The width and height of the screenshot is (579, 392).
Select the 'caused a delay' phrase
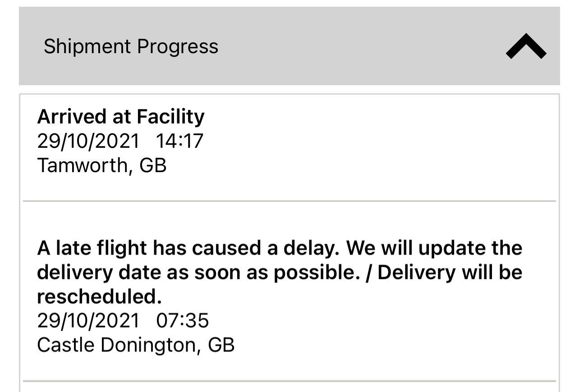click(240, 248)
